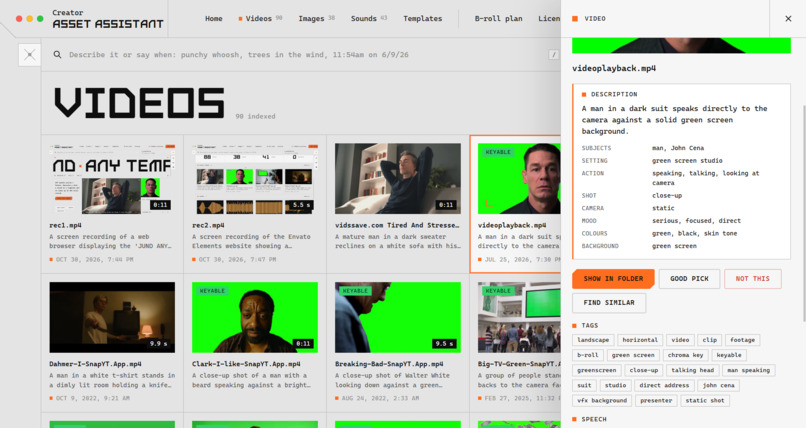The width and height of the screenshot is (806, 428).
Task: Open the Big-TV-Green-SnapYT thumbnail
Action: click(x=519, y=317)
